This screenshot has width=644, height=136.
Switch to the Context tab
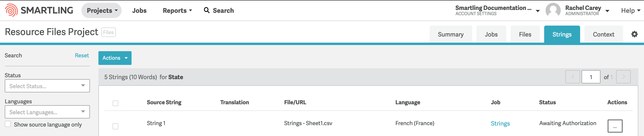(x=604, y=34)
